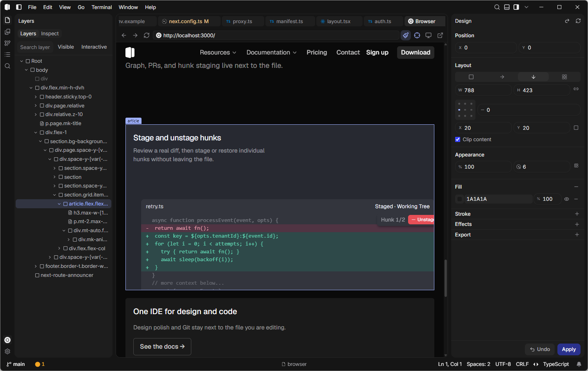Image resolution: width=588 pixels, height=371 pixels.
Task: Toggle the sidebar panel icon beside File menu
Action: pos(19,7)
